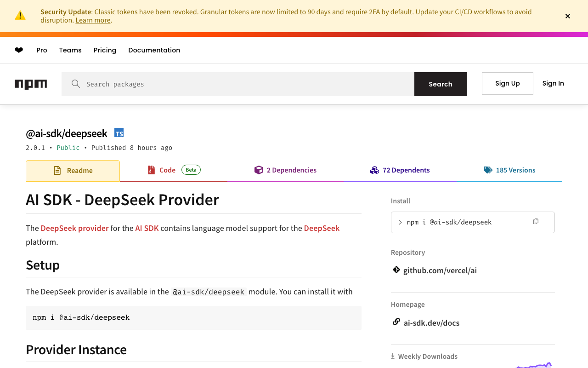Open the 72 Dependents tab
The width and height of the screenshot is (588, 368).
click(x=400, y=170)
